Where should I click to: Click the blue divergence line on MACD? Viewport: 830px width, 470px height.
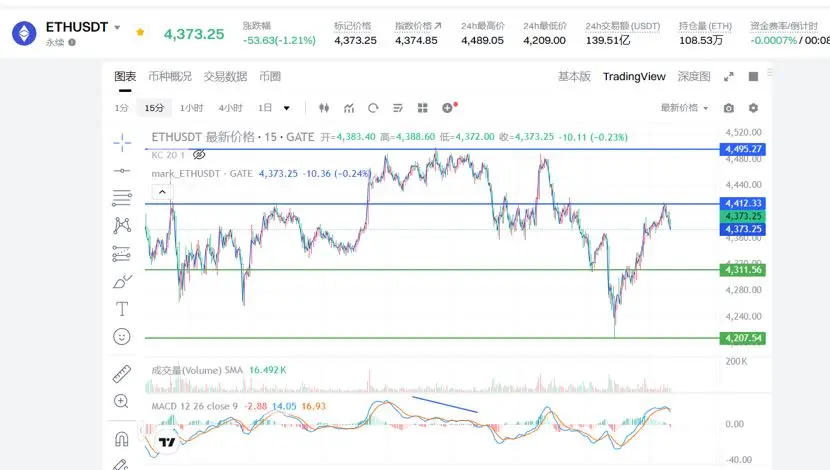click(445, 404)
